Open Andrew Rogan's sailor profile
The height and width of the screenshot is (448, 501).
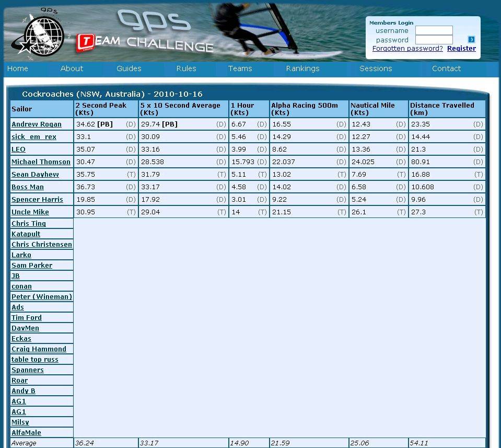tap(37, 124)
